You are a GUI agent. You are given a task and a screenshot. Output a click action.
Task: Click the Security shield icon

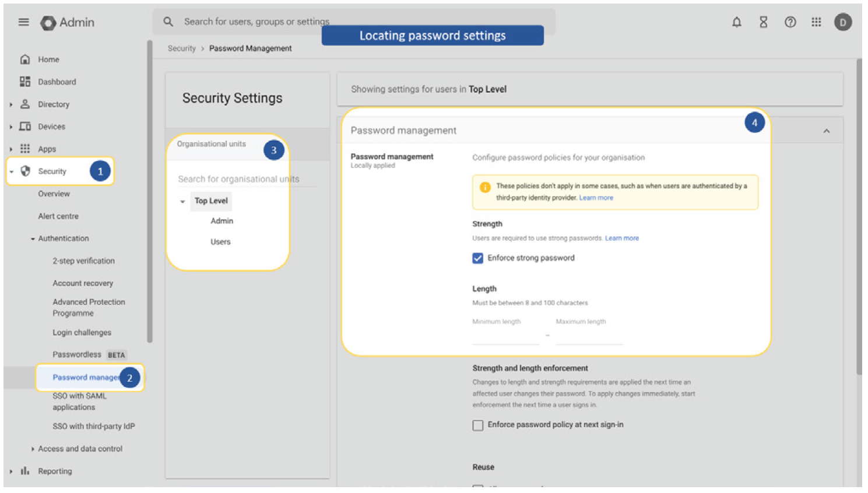(x=25, y=171)
